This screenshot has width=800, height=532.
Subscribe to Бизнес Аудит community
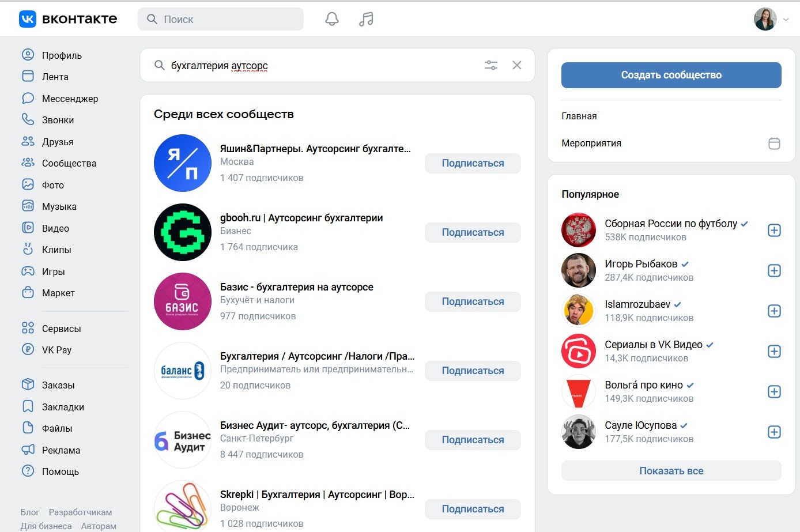[473, 440]
